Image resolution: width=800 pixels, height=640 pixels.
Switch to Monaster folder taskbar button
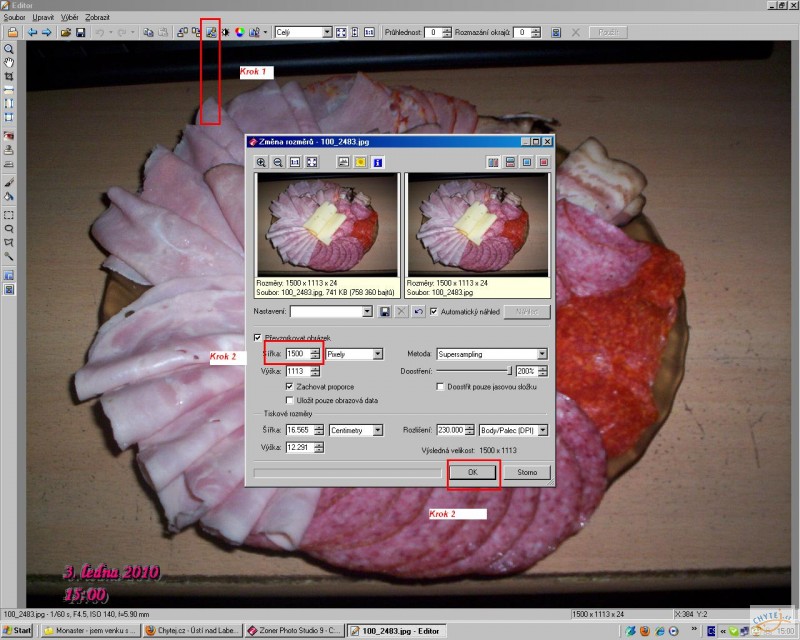click(90, 631)
